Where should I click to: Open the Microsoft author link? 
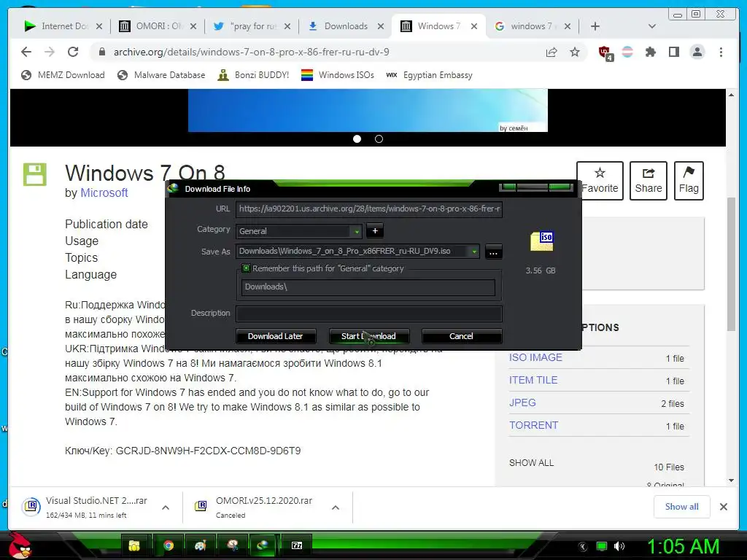pyautogui.click(x=104, y=192)
